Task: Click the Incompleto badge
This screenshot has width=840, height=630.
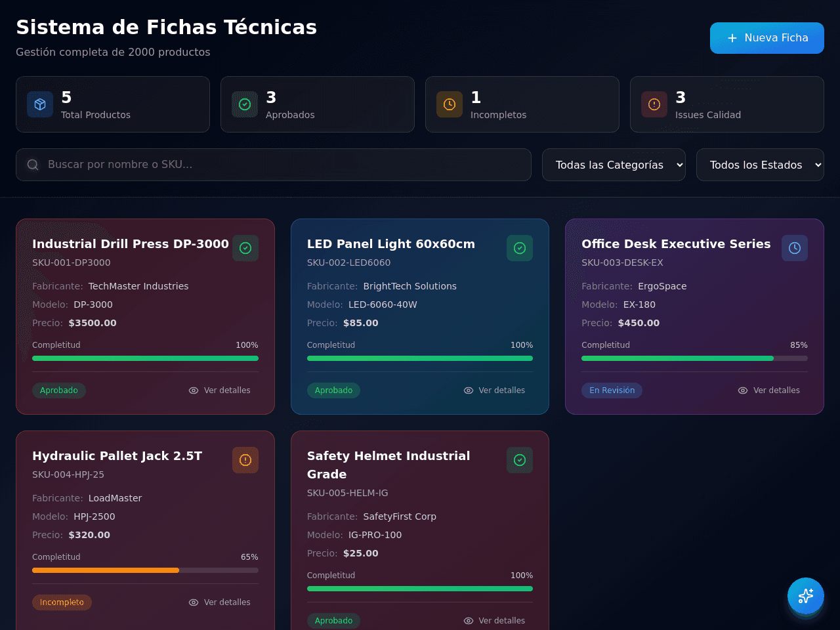Action: pyautogui.click(x=62, y=602)
